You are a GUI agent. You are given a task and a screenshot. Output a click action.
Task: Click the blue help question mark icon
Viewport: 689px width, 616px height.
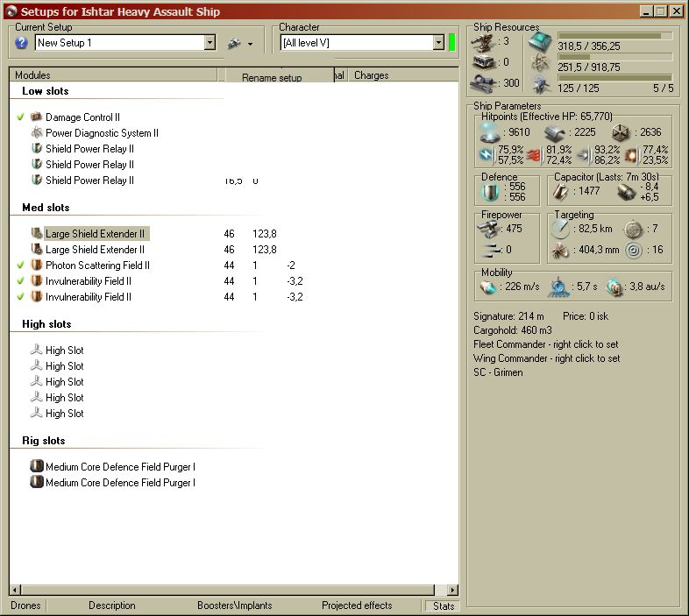coord(21,43)
